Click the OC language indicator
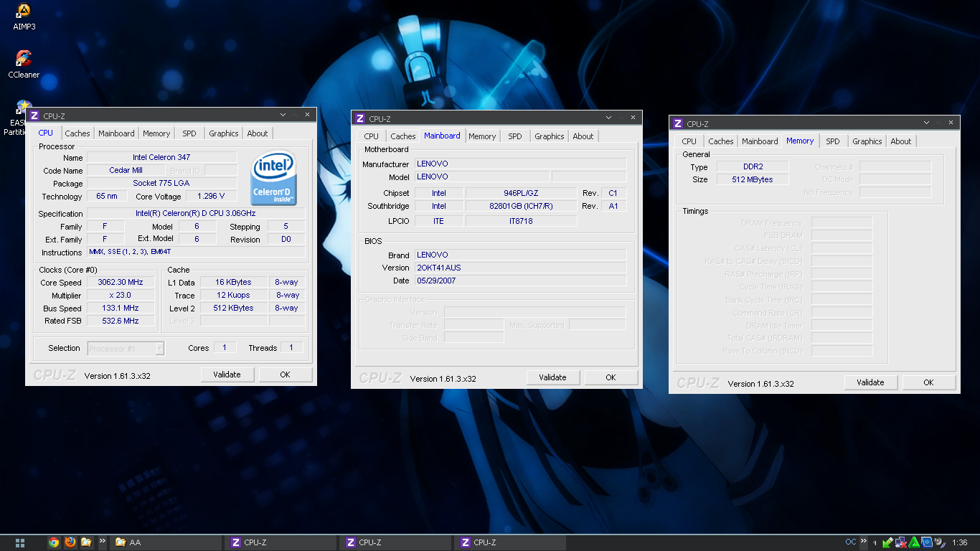Image resolution: width=980 pixels, height=551 pixels. (x=851, y=542)
